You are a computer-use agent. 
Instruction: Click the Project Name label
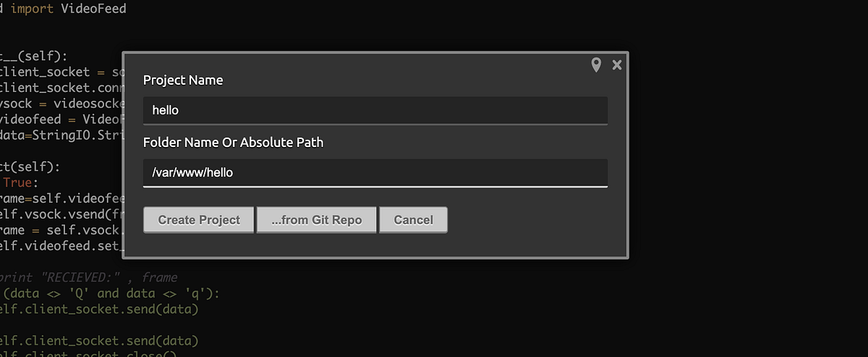(x=183, y=80)
